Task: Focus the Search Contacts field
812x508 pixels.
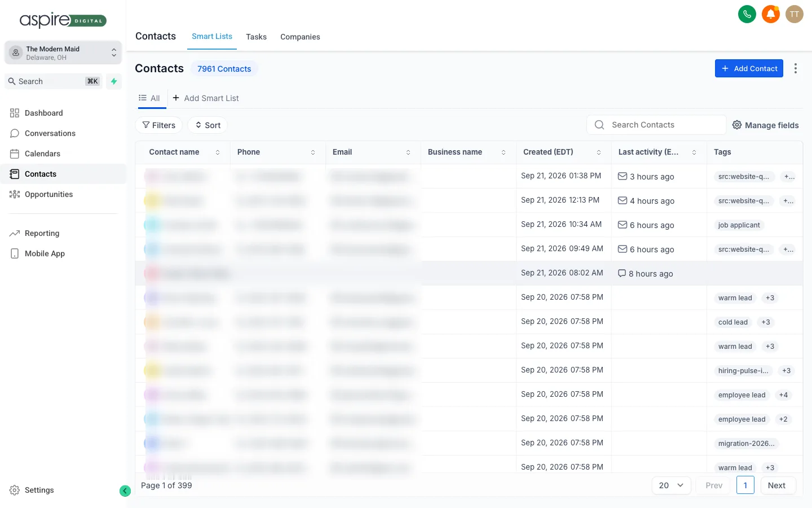Action: [x=656, y=125]
